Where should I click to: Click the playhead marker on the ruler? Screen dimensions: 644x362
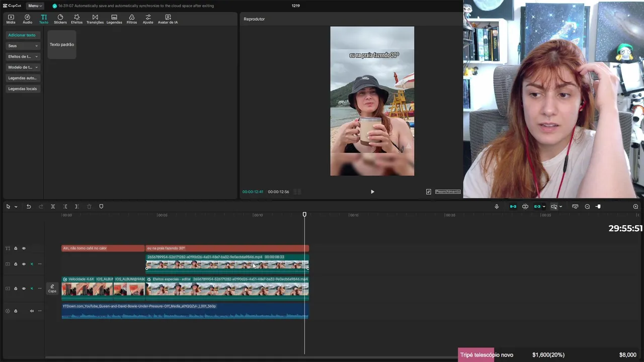304,215
